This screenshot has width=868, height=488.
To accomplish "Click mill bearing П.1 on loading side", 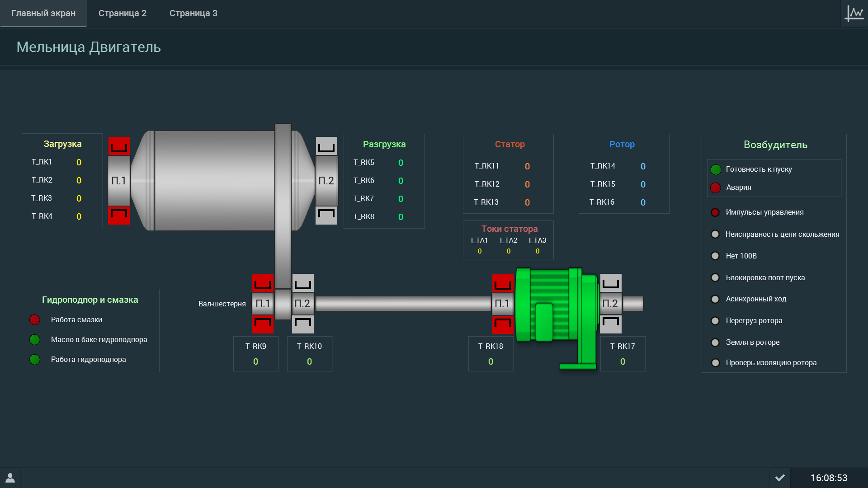I will [119, 181].
